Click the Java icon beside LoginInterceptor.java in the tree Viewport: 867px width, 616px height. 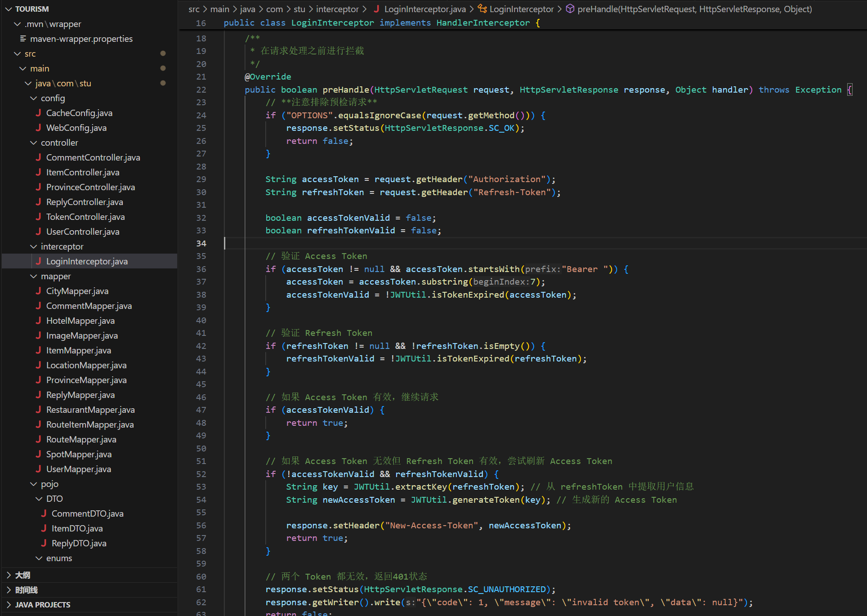click(39, 261)
